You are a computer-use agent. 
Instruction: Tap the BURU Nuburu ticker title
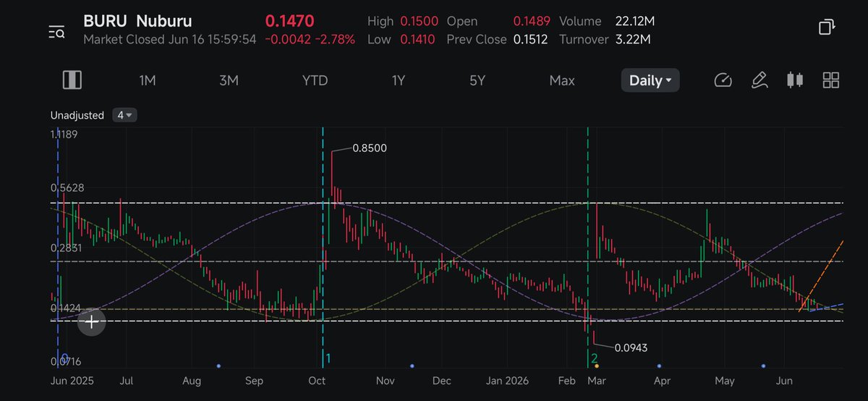[138, 21]
